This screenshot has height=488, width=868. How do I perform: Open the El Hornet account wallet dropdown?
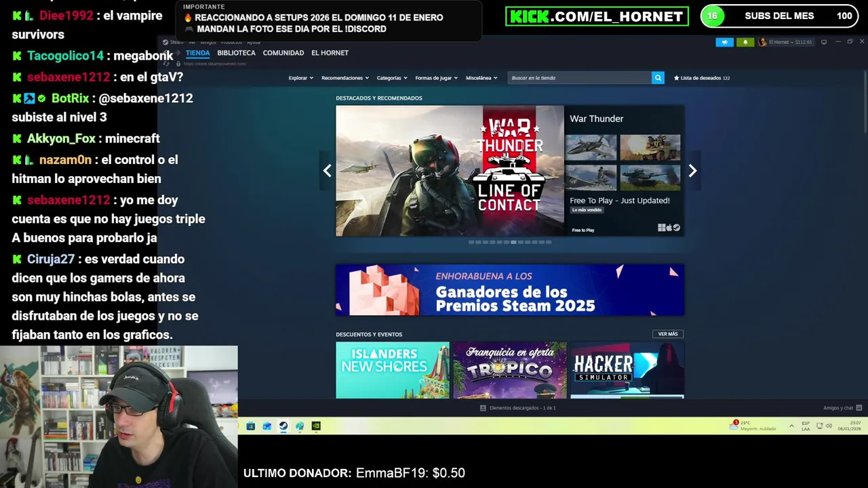coord(790,42)
